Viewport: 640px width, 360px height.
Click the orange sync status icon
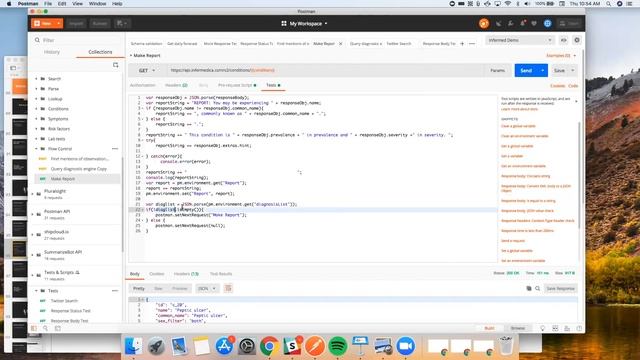coord(484,24)
